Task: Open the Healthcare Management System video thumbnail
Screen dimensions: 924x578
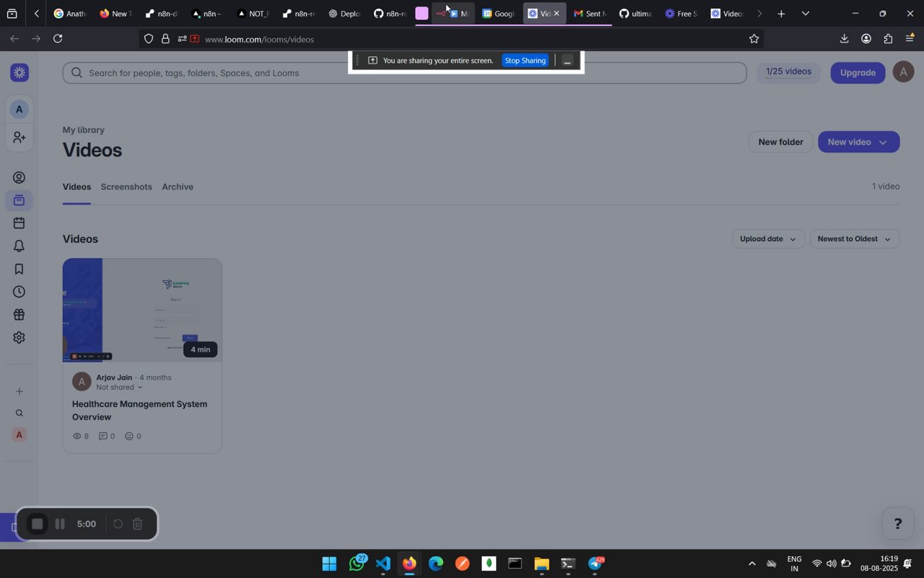Action: click(142, 310)
